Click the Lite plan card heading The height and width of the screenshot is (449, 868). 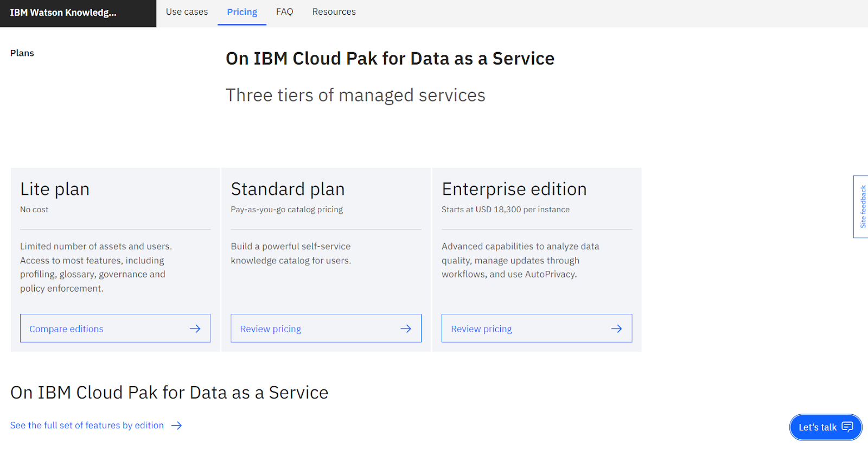tap(55, 189)
